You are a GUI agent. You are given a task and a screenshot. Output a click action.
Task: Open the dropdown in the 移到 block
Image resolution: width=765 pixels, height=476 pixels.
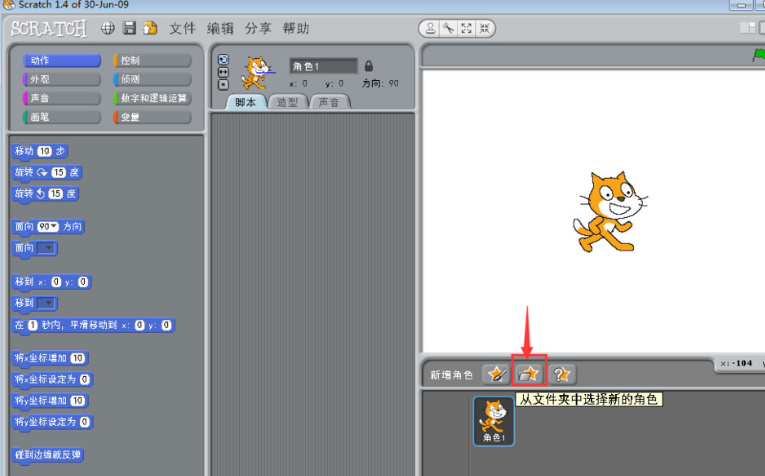pos(46,303)
